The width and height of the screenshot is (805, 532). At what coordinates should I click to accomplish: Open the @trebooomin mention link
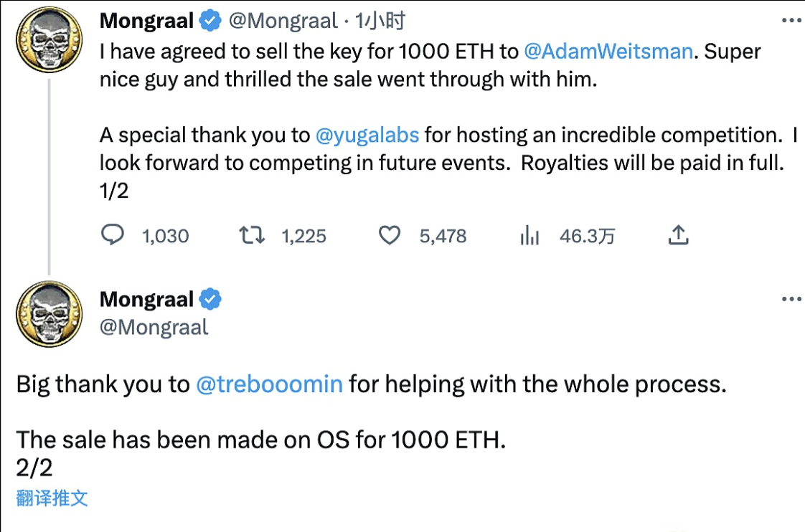(x=269, y=384)
